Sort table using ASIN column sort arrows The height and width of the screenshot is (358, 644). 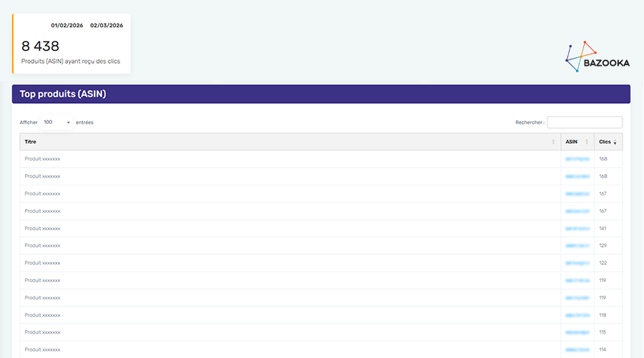click(587, 142)
